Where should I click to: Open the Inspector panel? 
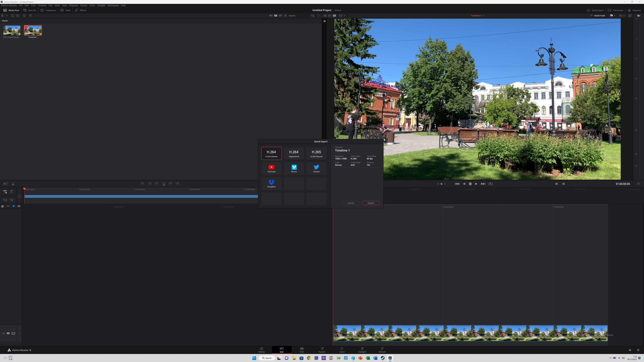pyautogui.click(x=634, y=10)
